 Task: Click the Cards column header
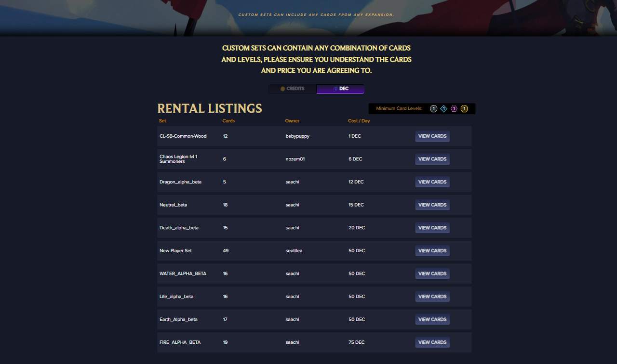click(228, 121)
